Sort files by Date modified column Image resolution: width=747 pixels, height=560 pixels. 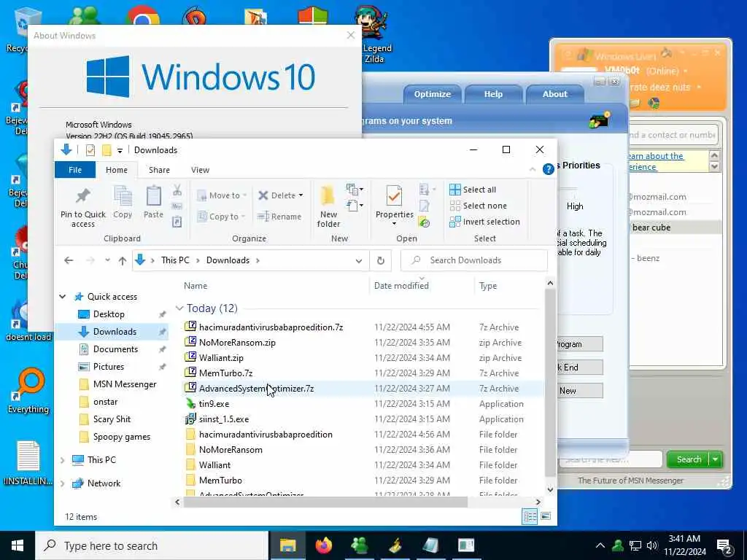(x=401, y=286)
